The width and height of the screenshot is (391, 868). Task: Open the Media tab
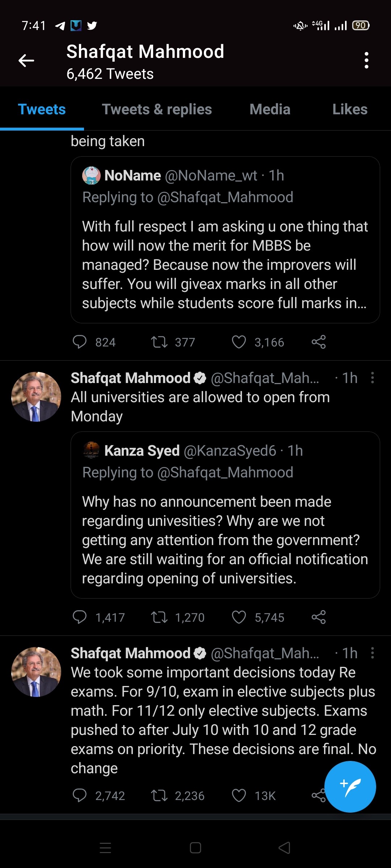pos(270,109)
